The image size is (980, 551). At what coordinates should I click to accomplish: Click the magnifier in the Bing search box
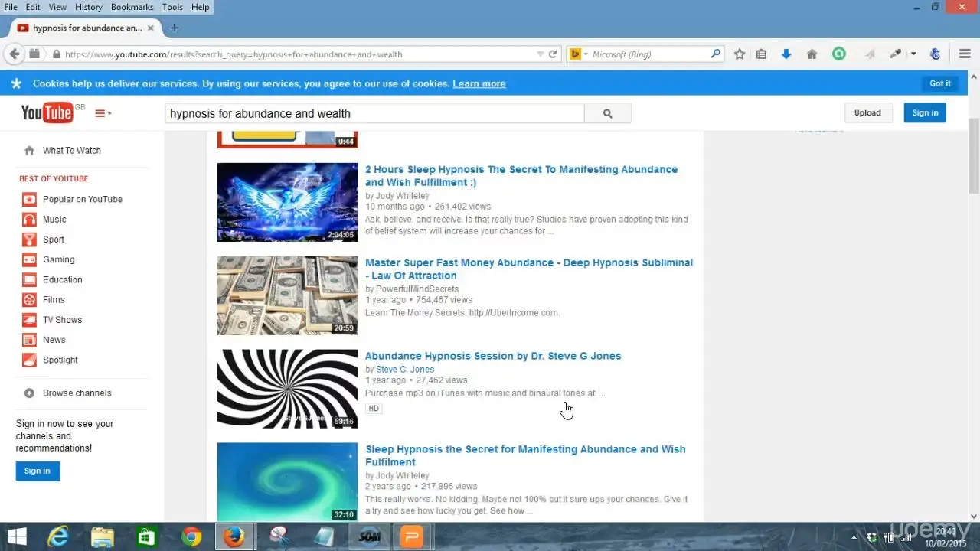point(716,54)
